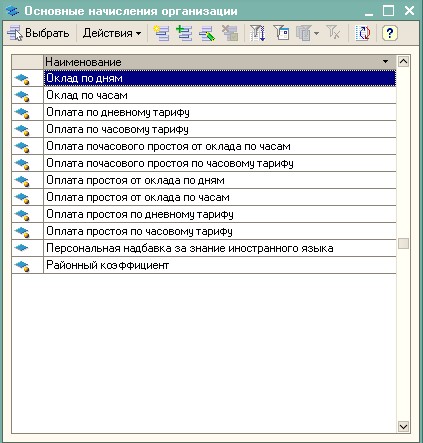The height and width of the screenshot is (443, 423).
Task: Add a new group toolbar icon
Action: (x=184, y=33)
